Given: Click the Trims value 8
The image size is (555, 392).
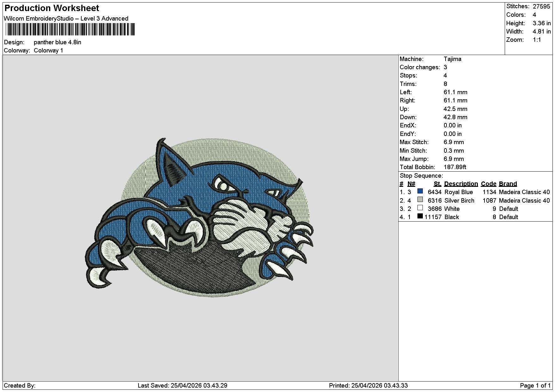Looking at the screenshot, I should [445, 84].
